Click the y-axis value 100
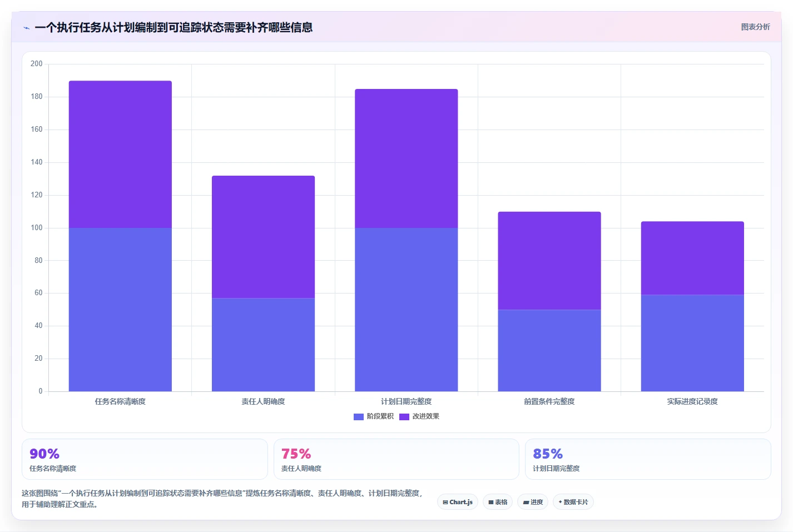Image resolution: width=793 pixels, height=532 pixels. (37, 228)
